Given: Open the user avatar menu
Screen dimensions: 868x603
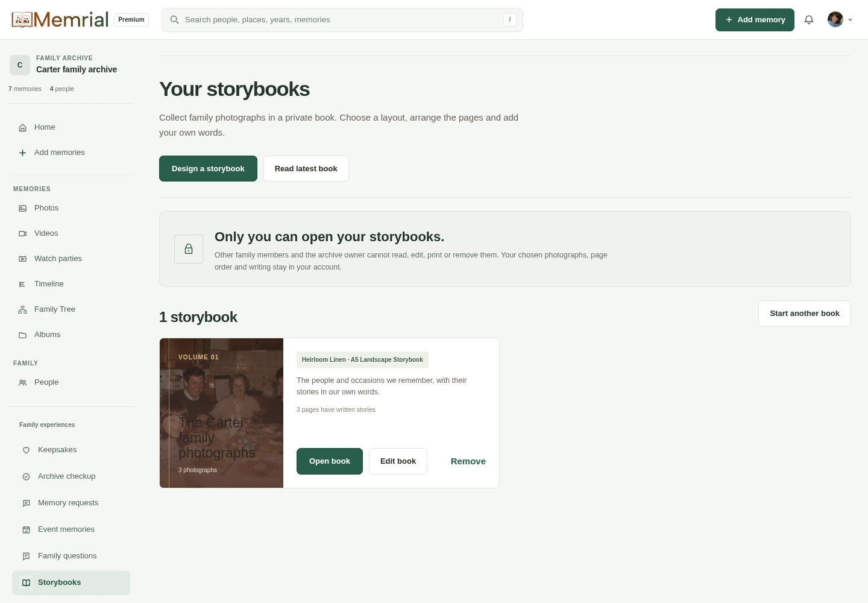Looking at the screenshot, I should pos(835,20).
